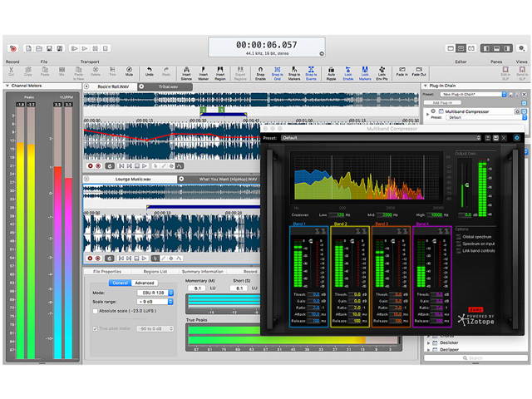Check the Absolute scale (-23.0 LUFS) checkbox

click(x=96, y=311)
